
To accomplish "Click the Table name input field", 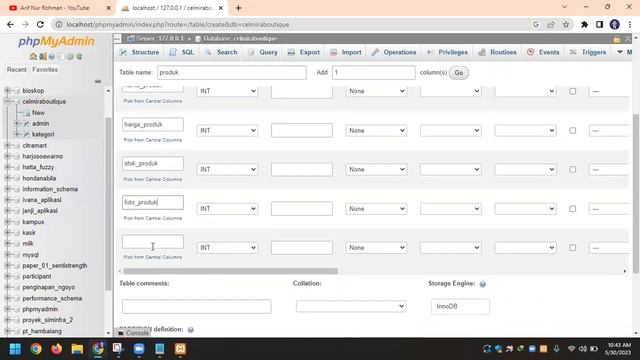I will pos(231,73).
